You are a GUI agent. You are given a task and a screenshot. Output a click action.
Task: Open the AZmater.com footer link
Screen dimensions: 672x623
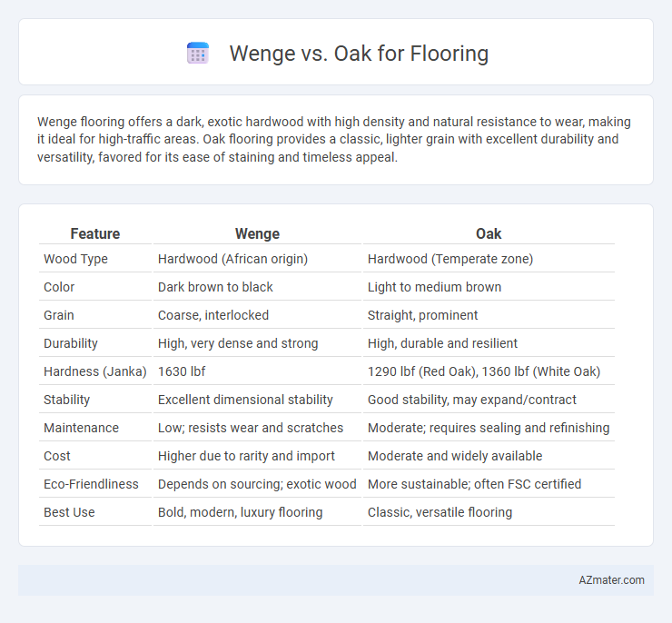click(611, 580)
